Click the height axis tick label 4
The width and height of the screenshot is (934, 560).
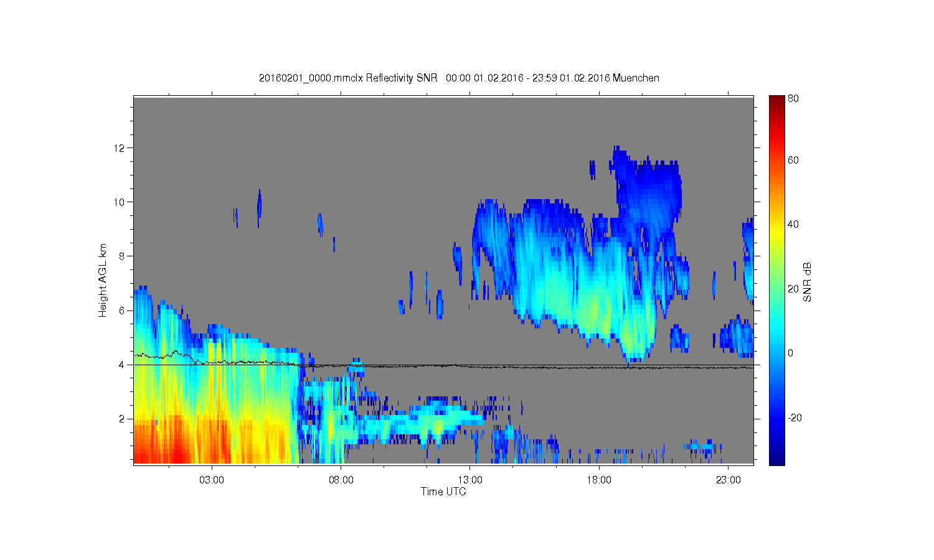[123, 365]
